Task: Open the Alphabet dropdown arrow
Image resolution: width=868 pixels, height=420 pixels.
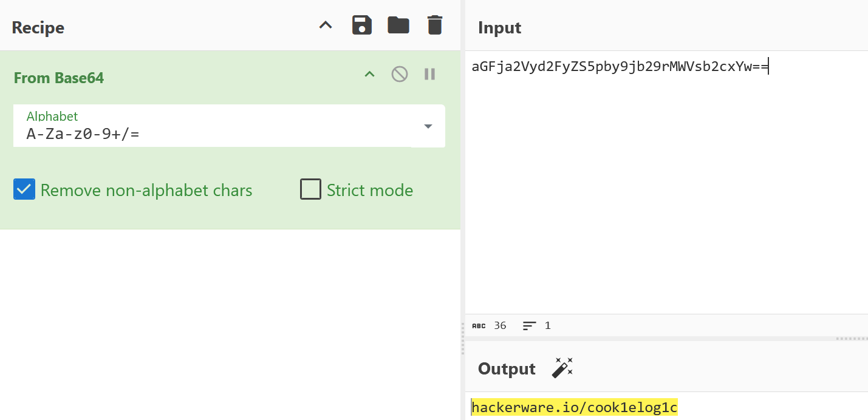Action: coord(428,126)
